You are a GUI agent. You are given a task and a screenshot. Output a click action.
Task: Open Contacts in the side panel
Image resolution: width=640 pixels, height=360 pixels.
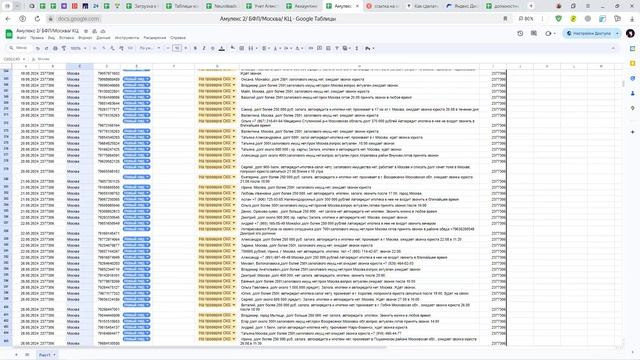(x=632, y=93)
